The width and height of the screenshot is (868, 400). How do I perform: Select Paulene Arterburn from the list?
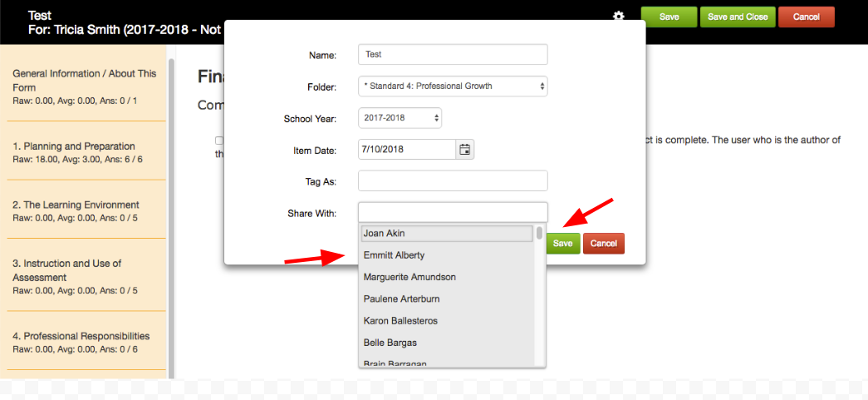point(447,299)
